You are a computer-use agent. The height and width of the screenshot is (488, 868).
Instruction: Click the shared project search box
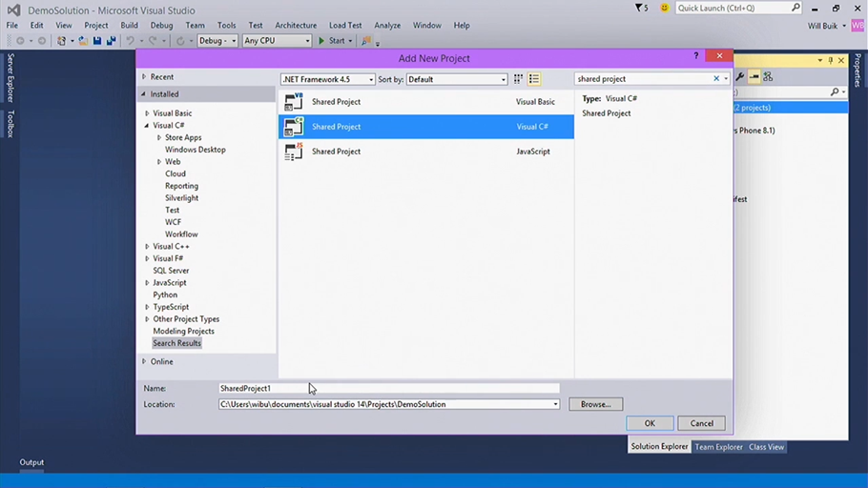point(644,78)
